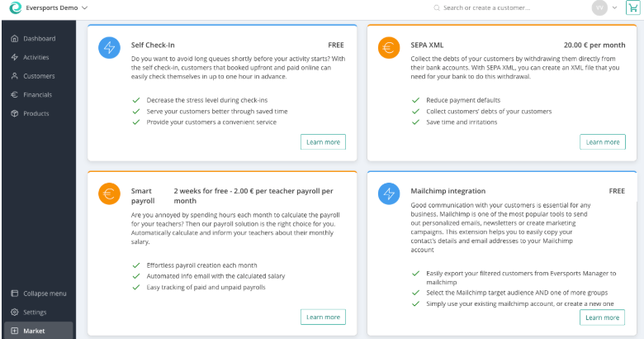Click the Self Check-In title

[153, 45]
